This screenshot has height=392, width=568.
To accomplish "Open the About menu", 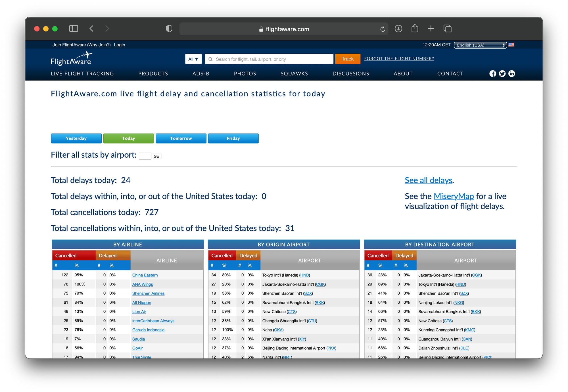I will click(403, 74).
